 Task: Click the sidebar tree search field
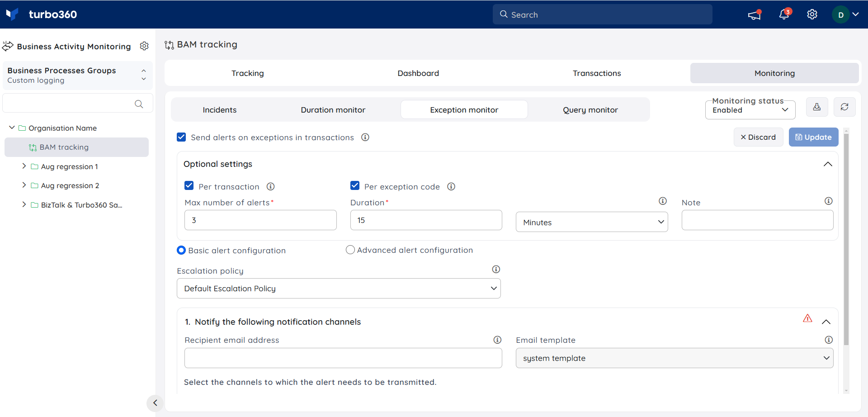pyautogui.click(x=78, y=104)
